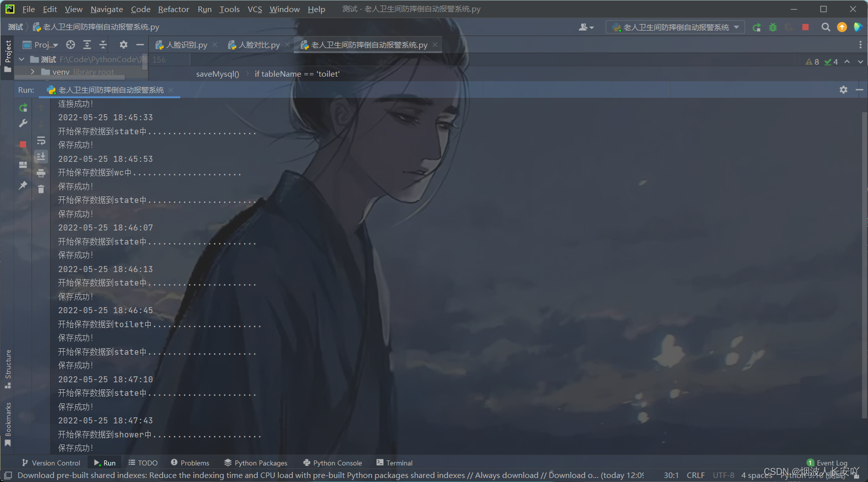
Task: Click line separator CRLF in status bar
Action: pyautogui.click(x=695, y=475)
